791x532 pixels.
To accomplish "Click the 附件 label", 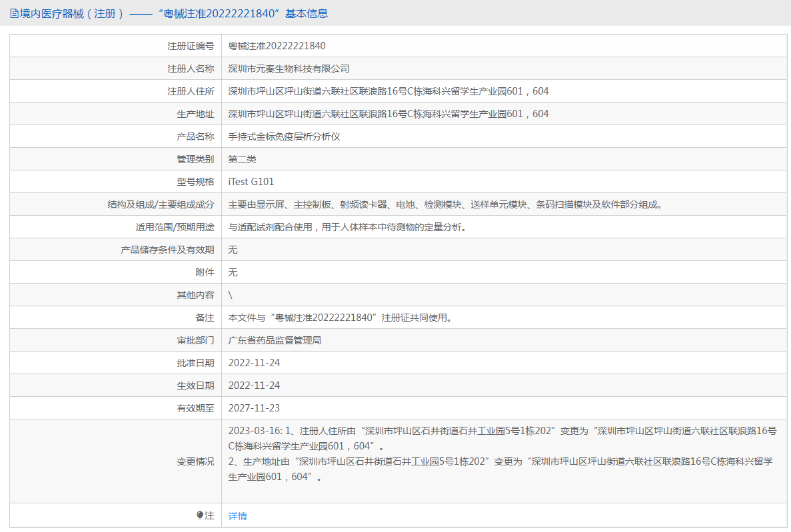I will 205,273.
